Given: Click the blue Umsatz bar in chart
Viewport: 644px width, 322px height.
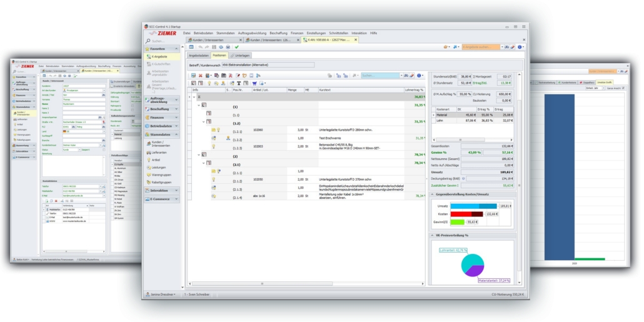Looking at the screenshot, I should (x=473, y=206).
